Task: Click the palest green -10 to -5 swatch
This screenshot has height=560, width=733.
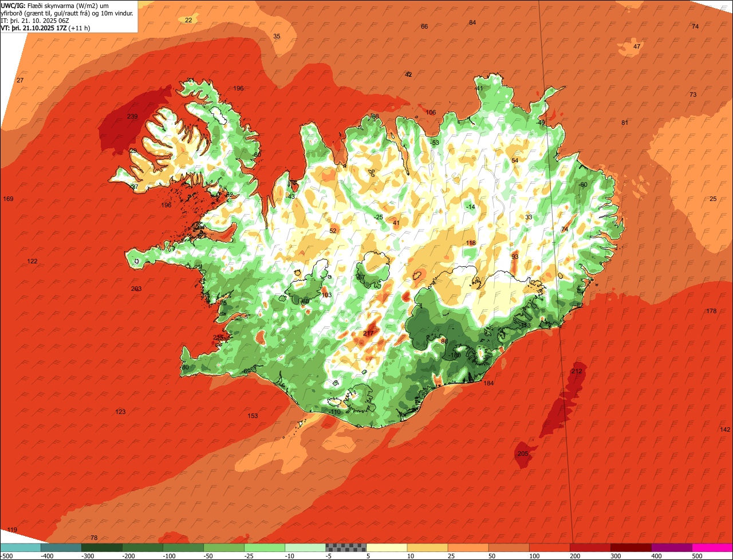Action: (x=305, y=547)
